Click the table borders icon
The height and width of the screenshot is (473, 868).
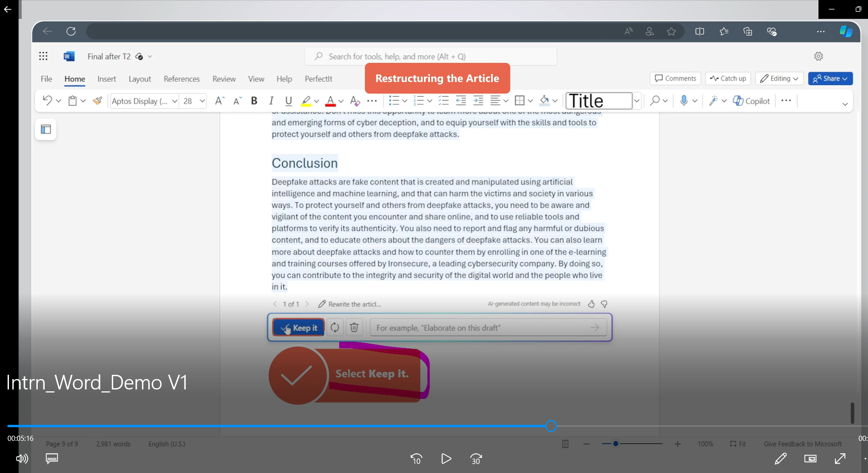[x=520, y=101]
